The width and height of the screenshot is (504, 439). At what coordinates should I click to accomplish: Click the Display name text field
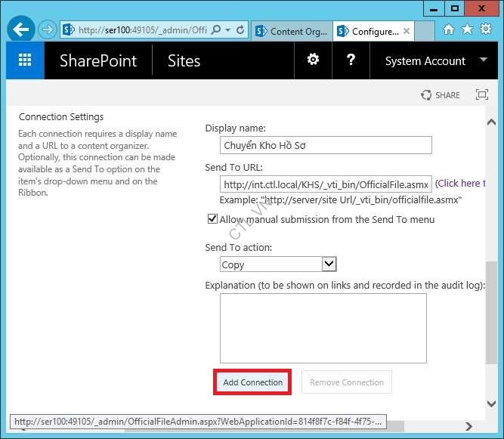[326, 145]
